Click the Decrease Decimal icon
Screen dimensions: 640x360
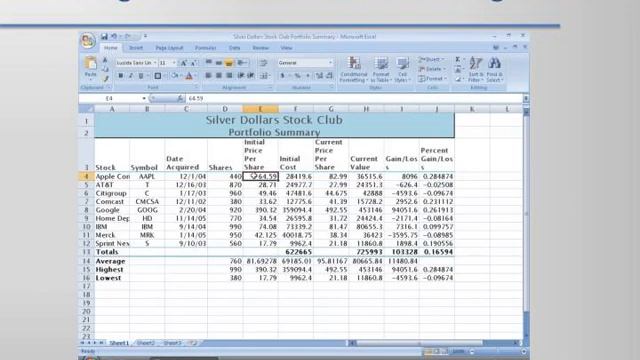329,76
